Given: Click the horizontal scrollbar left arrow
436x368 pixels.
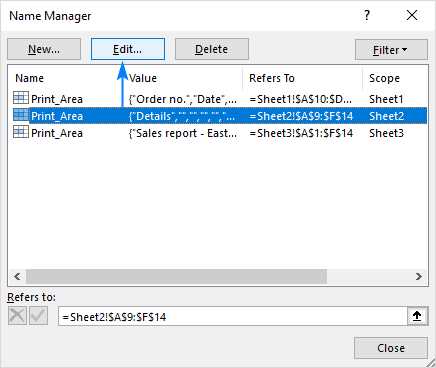Looking at the screenshot, I should 17,276.
